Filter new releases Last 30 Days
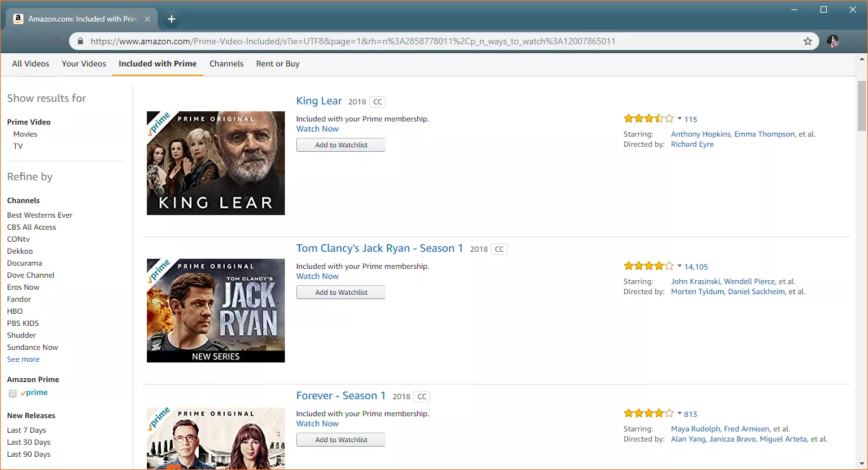The width and height of the screenshot is (868, 470). 28,442
